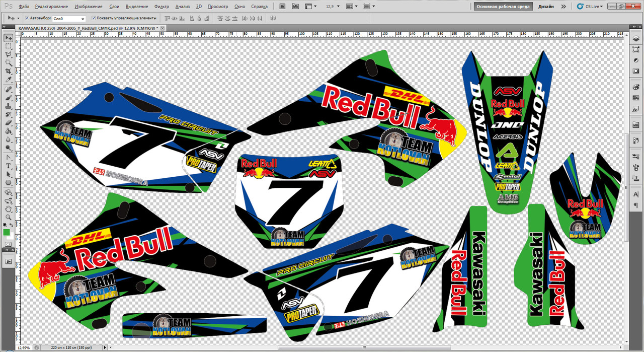Select the Polygon shape tool
The width and height of the screenshot is (644, 352).
(x=8, y=182)
